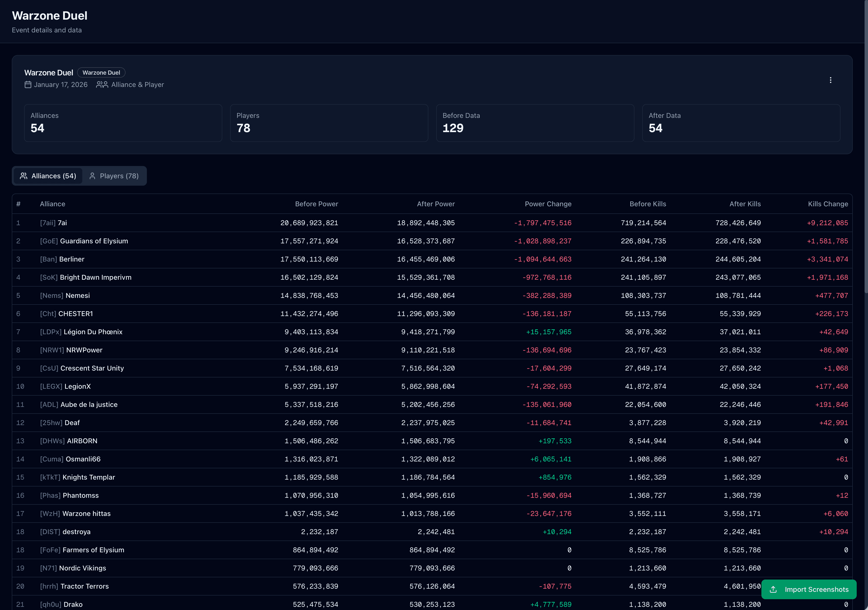Click the calendar icon beside January 17, 2026
This screenshot has height=610, width=868.
(x=28, y=85)
